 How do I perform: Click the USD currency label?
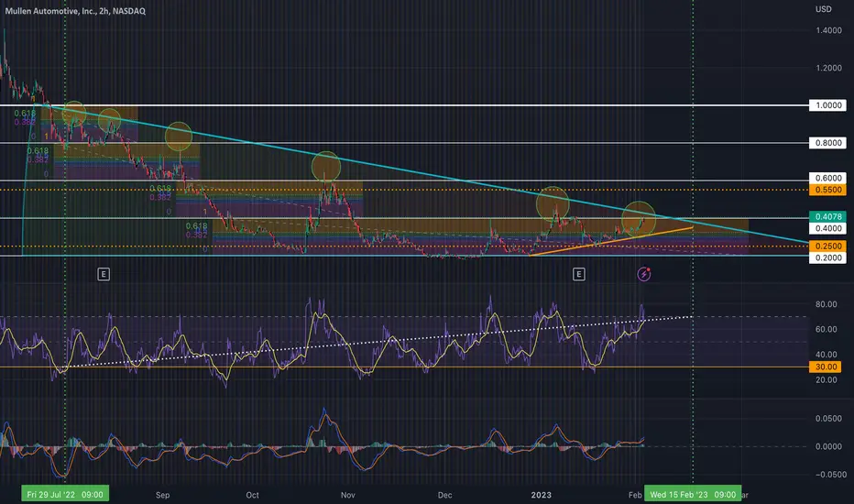point(824,9)
